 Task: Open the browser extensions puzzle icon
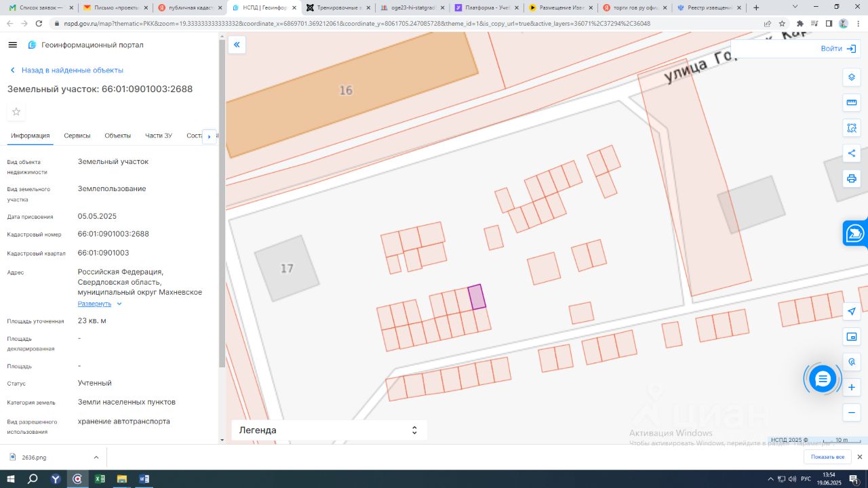pos(800,23)
